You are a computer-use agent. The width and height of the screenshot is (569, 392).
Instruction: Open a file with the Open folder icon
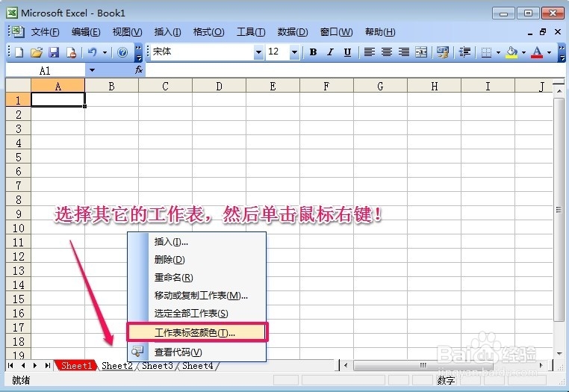[x=37, y=52]
